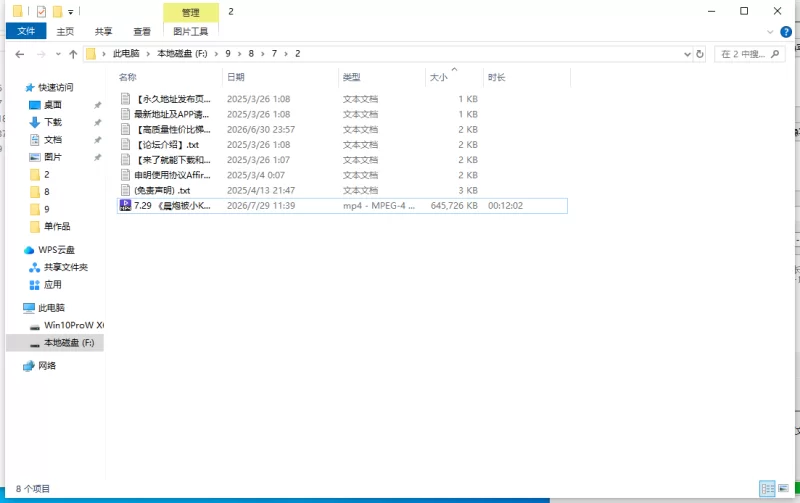Screen dimensions: 800x503
Task: Open folder 8 in navigation pane
Action: tap(46, 192)
